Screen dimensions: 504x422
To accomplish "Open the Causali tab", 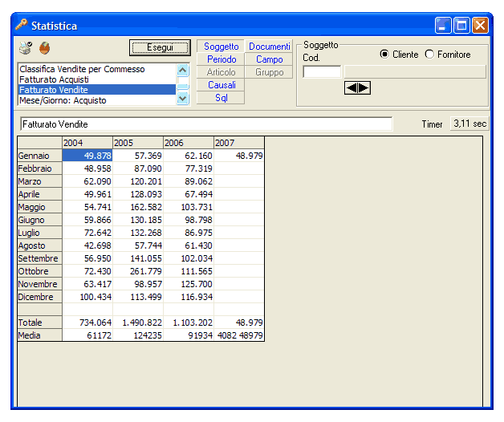I will point(222,85).
